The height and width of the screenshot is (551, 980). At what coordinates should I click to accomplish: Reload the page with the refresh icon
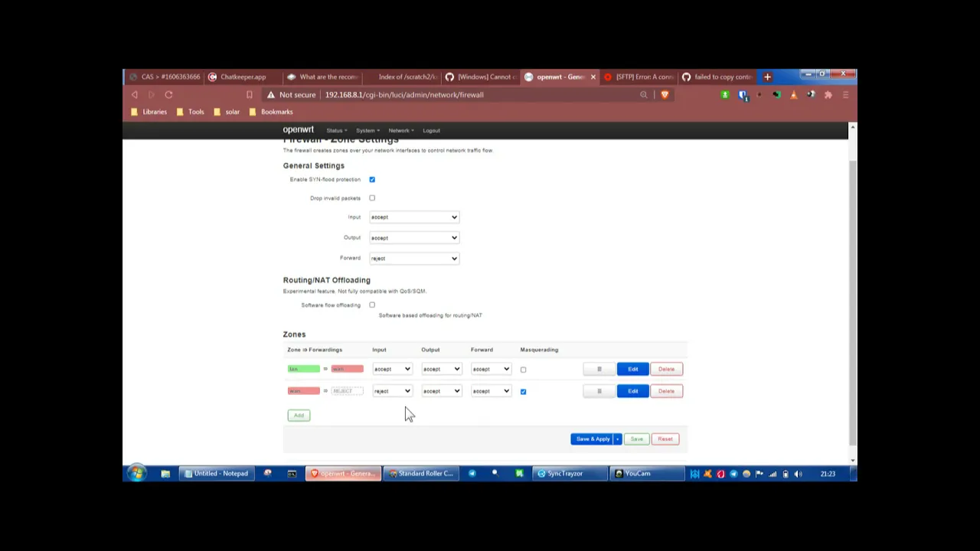(168, 95)
